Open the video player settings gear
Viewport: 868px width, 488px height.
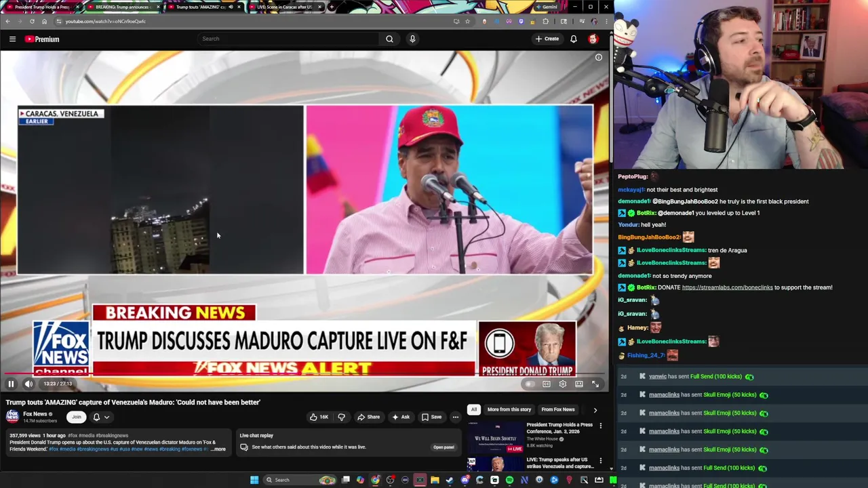563,384
